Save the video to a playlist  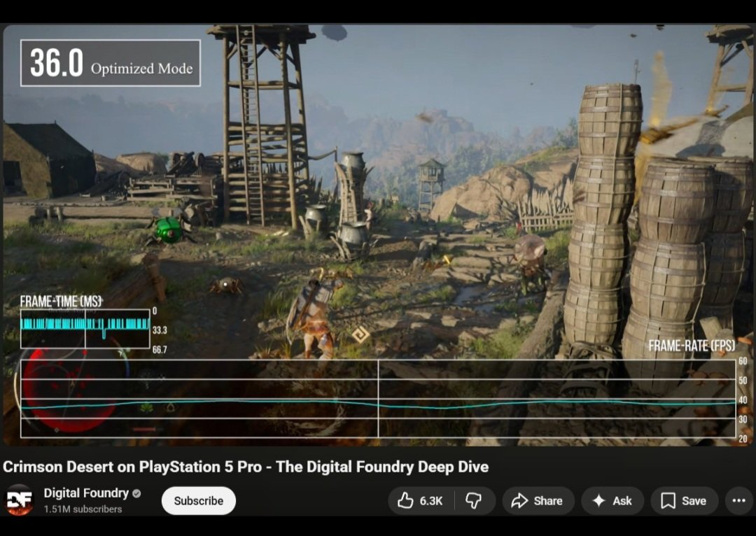click(x=684, y=501)
